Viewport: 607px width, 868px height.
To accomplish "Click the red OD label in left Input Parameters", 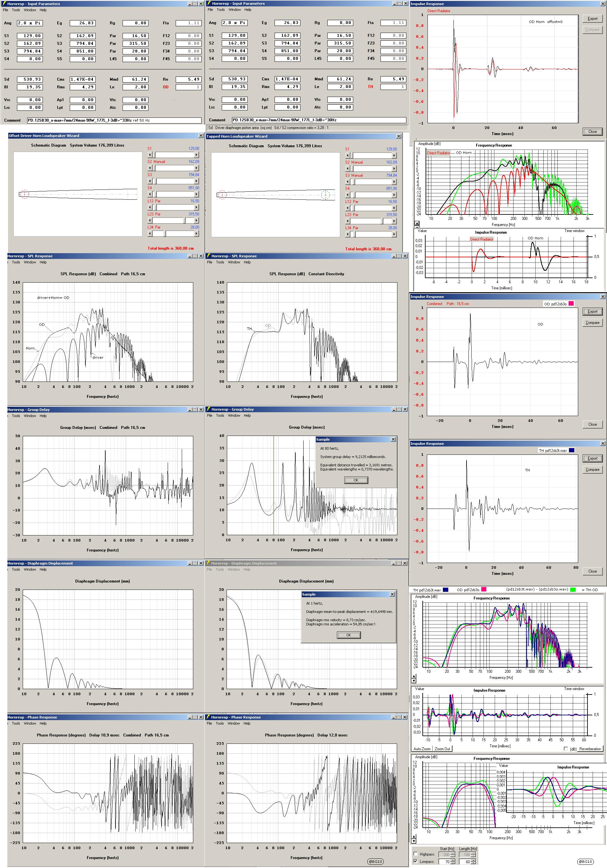I will (165, 87).
